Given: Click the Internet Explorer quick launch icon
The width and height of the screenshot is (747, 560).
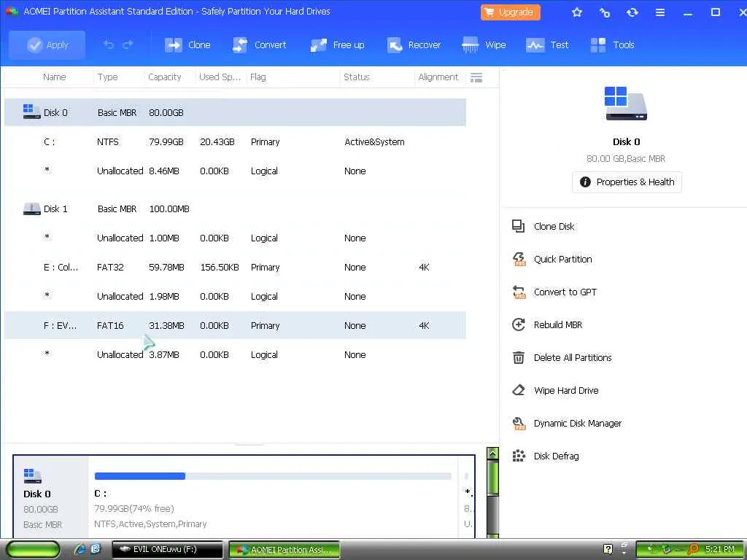Looking at the screenshot, I should pyautogui.click(x=80, y=550).
